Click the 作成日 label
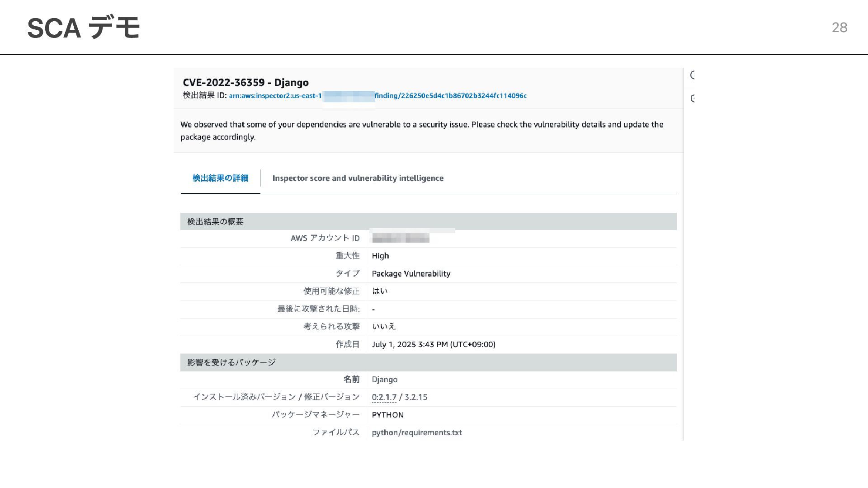868x488 pixels. 348,344
